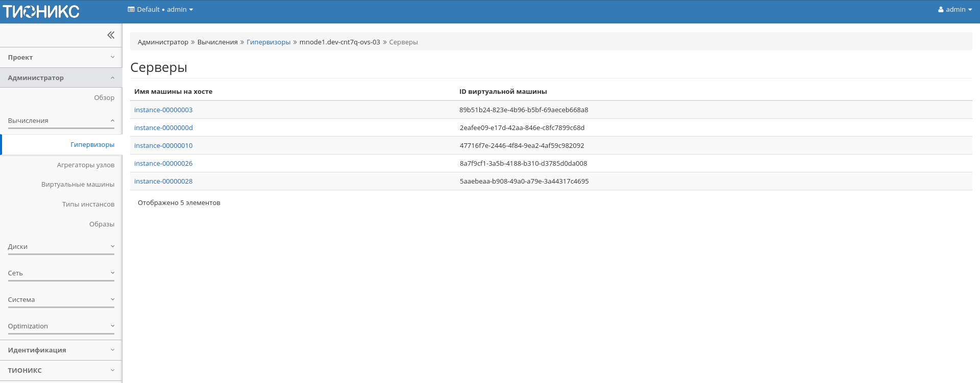Open instance-00000003 link
This screenshot has width=980, height=383.
163,110
